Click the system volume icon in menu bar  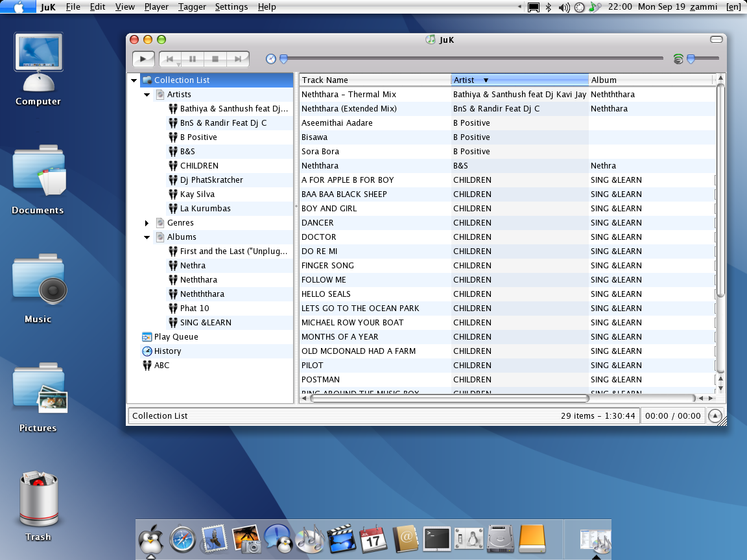[564, 7]
